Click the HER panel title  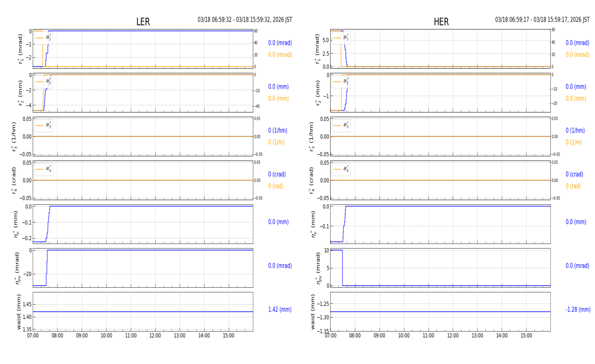441,22
